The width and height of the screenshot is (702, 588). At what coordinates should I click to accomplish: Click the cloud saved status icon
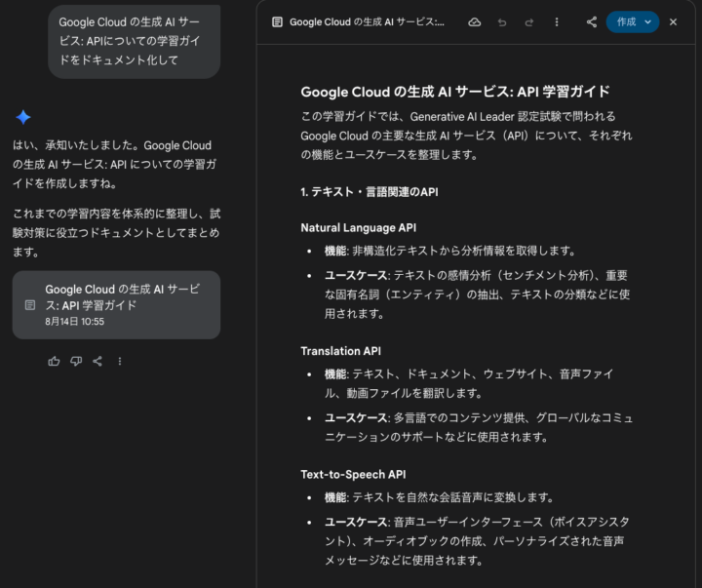475,22
